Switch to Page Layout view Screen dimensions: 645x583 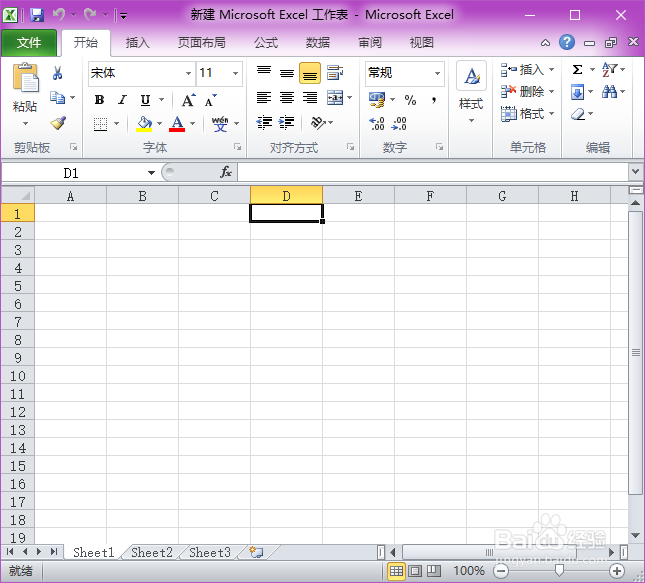click(x=415, y=571)
